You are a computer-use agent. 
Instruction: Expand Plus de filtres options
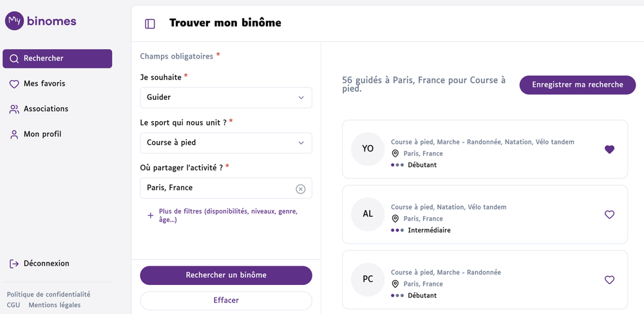coord(228,215)
